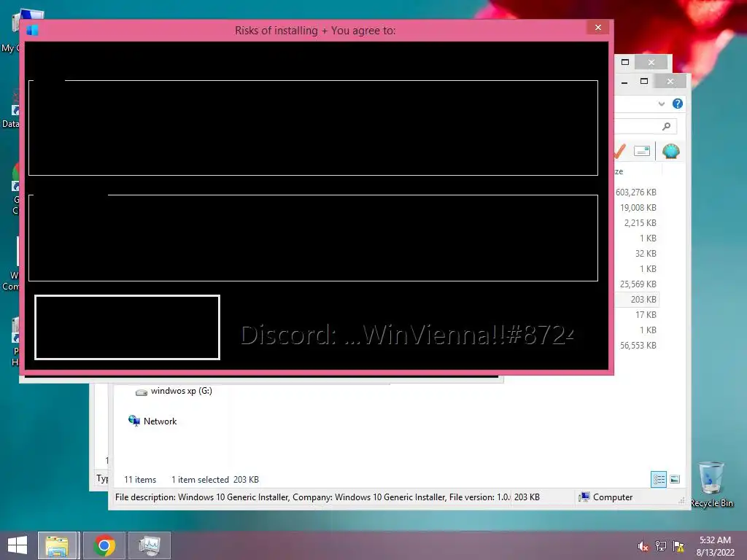Click the rename ribbon icon in Explorer
This screenshot has width=747, height=560.
click(x=642, y=152)
